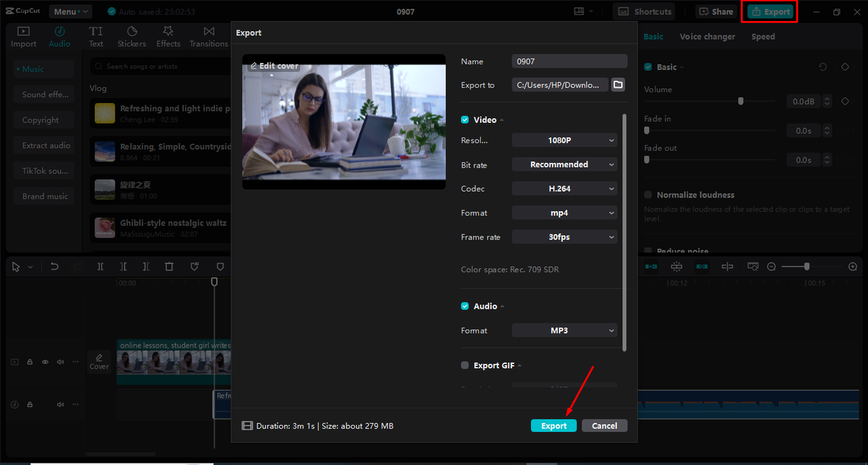Click the teal Export button in dialog
868x465 pixels.
[554, 426]
